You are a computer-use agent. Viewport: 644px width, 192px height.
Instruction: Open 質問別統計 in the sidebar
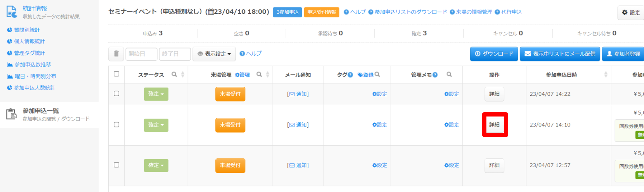(x=27, y=30)
